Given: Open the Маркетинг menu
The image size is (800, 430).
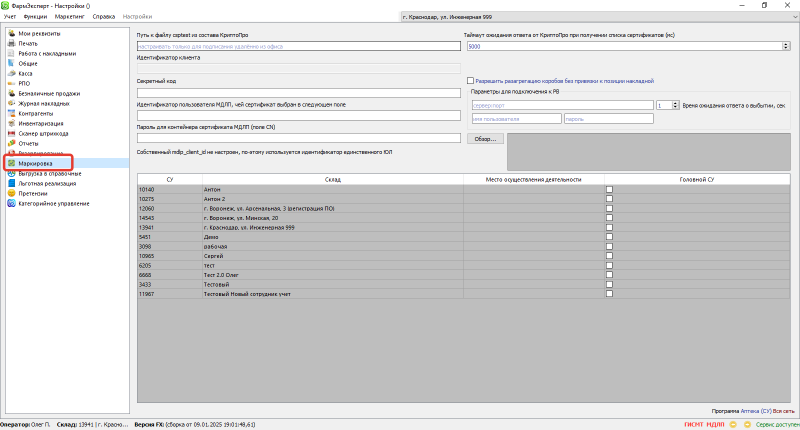Looking at the screenshot, I should (x=69, y=17).
